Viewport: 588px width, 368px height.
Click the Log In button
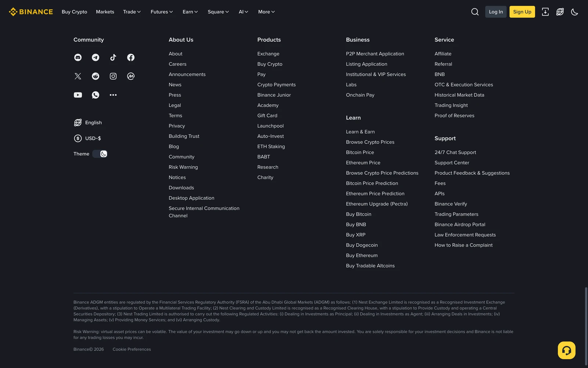tap(496, 12)
